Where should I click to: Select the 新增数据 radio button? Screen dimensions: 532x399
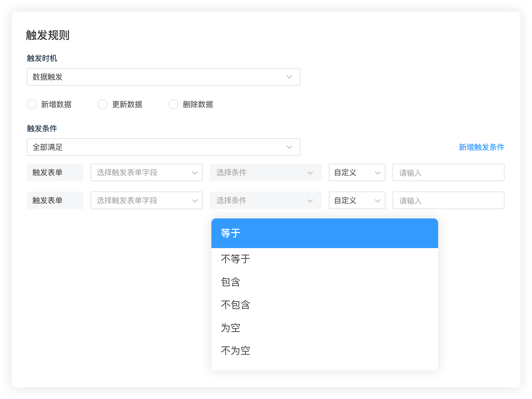click(32, 104)
